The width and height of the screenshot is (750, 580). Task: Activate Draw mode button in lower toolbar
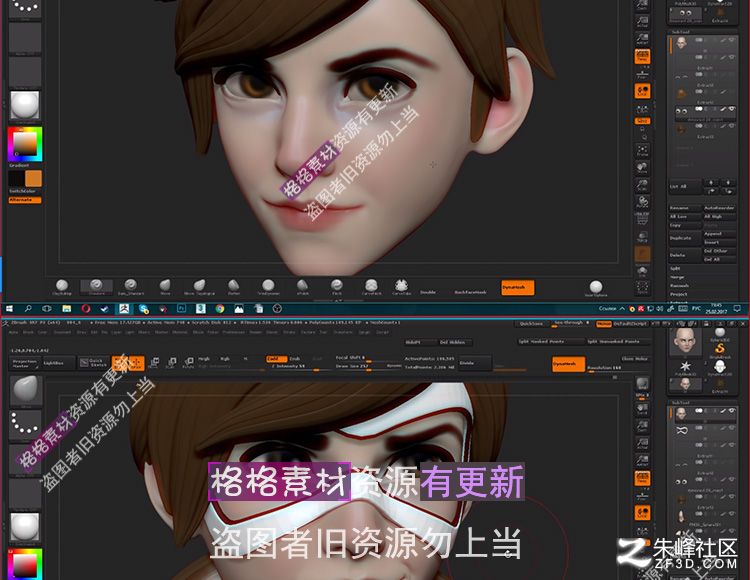pyautogui.click(x=136, y=363)
